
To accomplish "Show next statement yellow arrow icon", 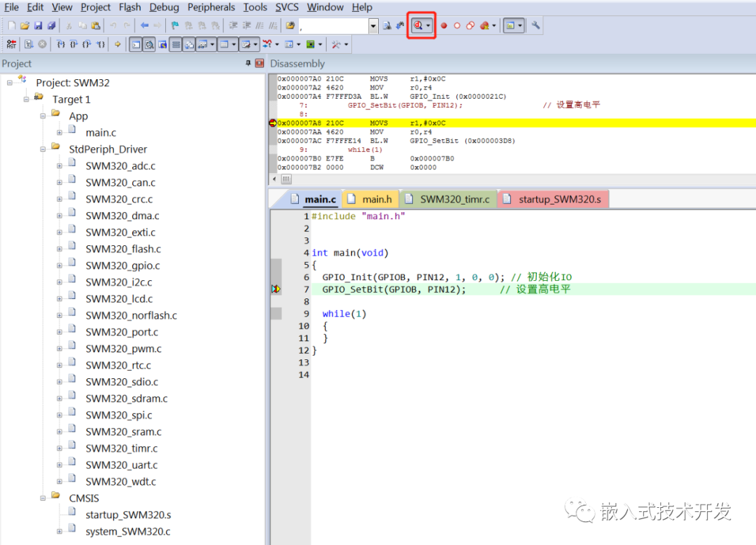I will pos(117,44).
